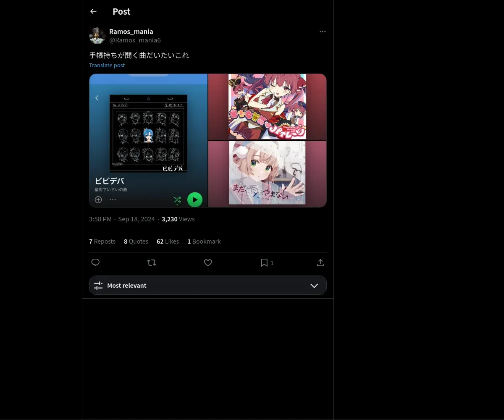Click the chevron on Most relevant bar
This screenshot has height=420, width=504.
[x=314, y=286]
